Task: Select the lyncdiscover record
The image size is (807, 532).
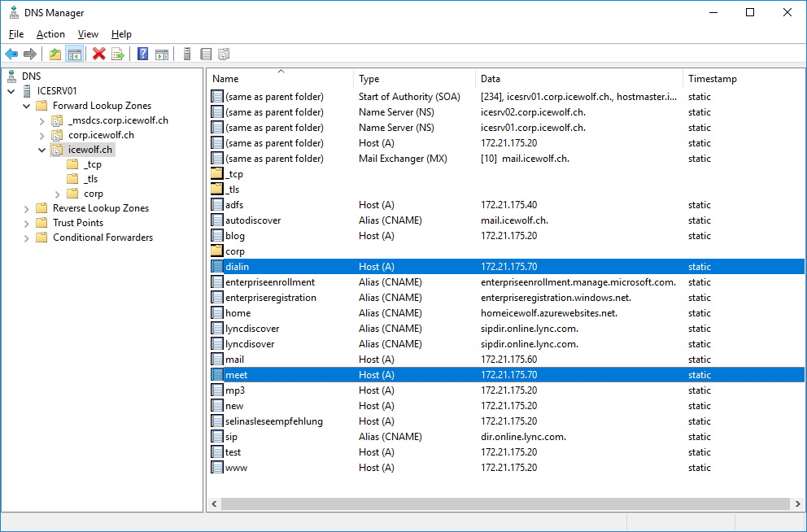Action: [507, 329]
